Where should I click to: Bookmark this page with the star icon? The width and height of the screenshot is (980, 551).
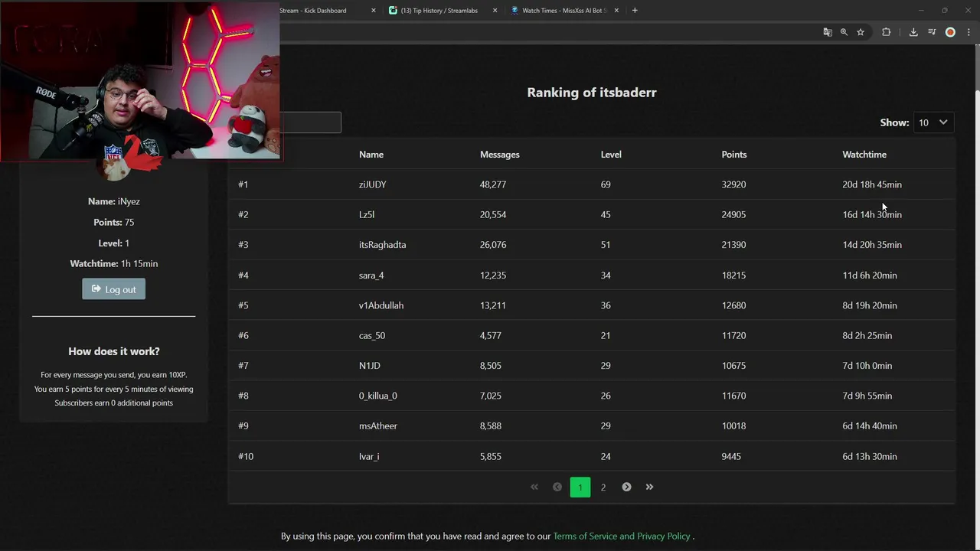pyautogui.click(x=861, y=32)
